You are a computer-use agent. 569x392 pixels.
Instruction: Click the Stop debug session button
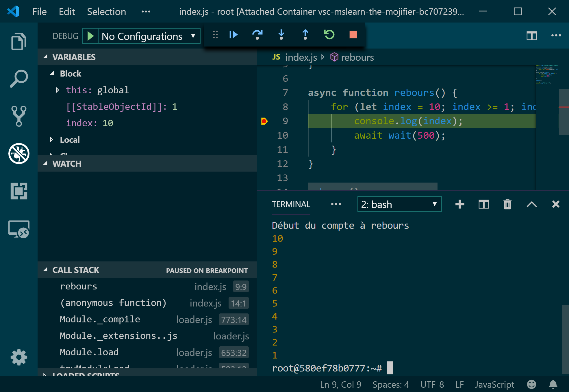(355, 36)
